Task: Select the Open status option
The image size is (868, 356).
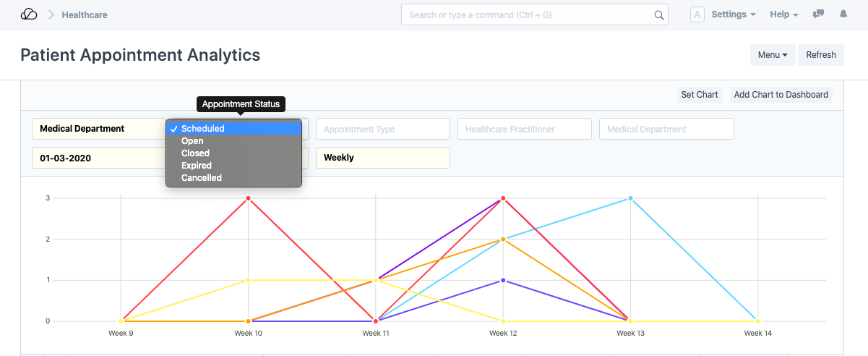Action: [x=192, y=141]
